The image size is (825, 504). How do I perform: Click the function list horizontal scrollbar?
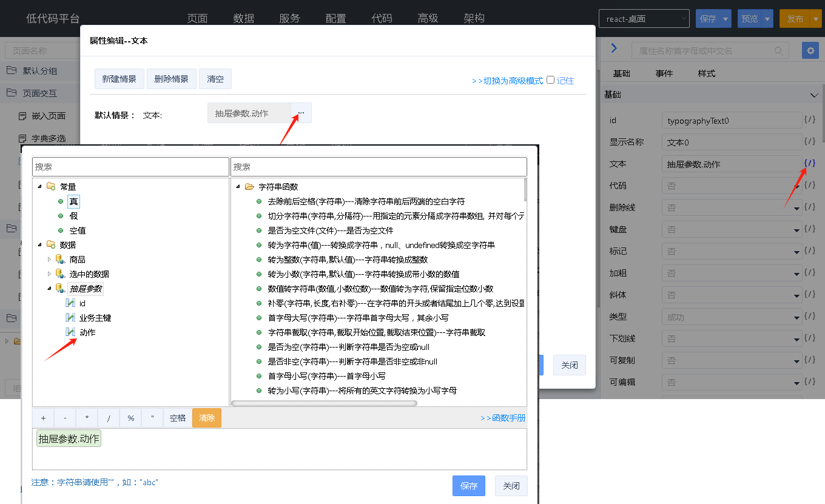[x=325, y=403]
